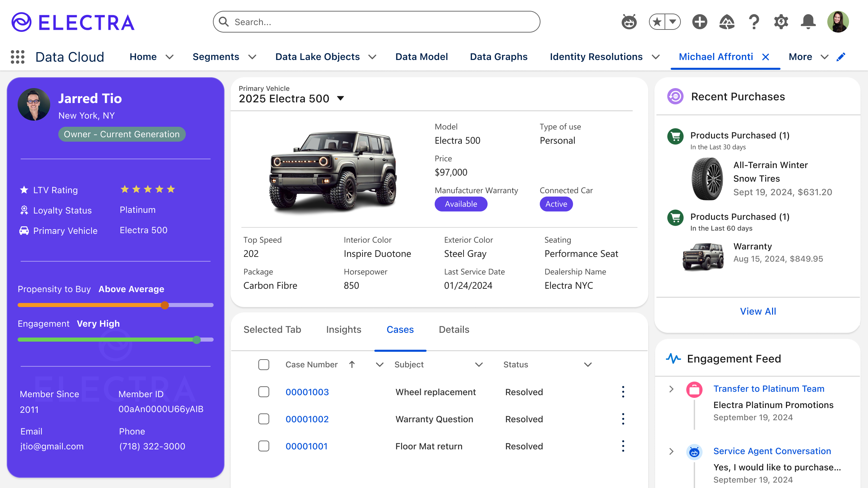Viewport: 868px width, 488px height.
Task: Open row actions for Wheel replacement case
Action: pyautogui.click(x=623, y=392)
